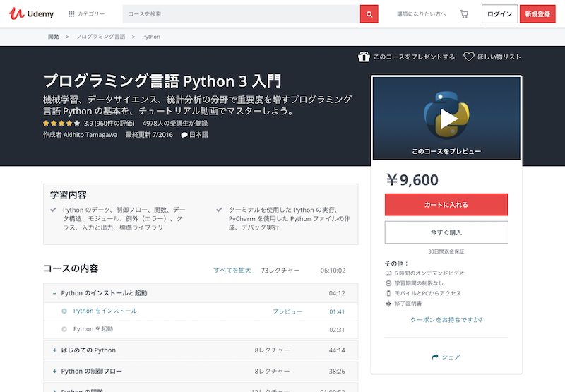Click the 修了証明書 certificate icon

point(388,304)
